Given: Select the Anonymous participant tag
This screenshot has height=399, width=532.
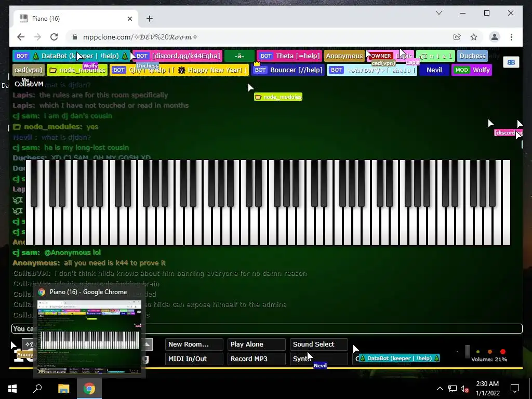Looking at the screenshot, I should tap(344, 56).
